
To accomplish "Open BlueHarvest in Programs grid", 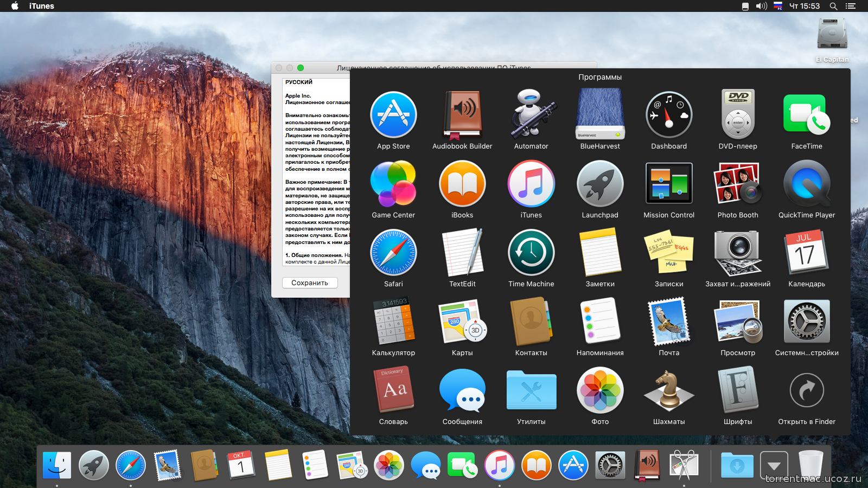I will 600,115.
